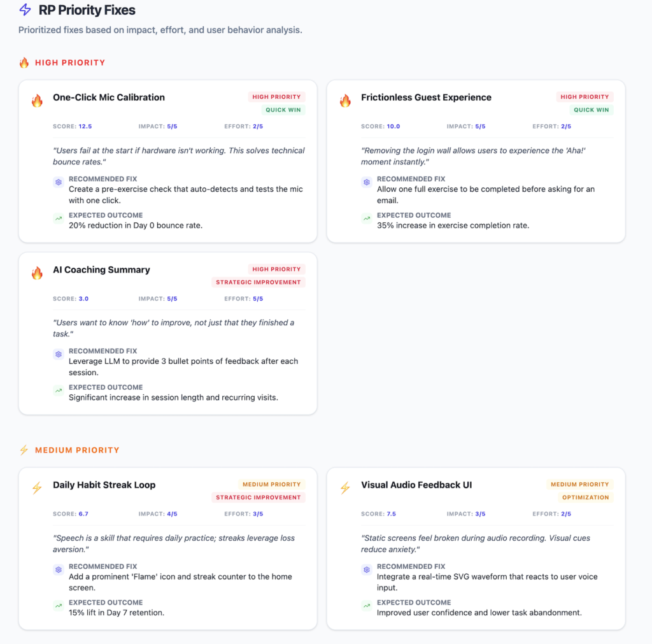Click the expected outcome trend icon in Guest Experience card
The width and height of the screenshot is (652, 644).
pos(367,218)
